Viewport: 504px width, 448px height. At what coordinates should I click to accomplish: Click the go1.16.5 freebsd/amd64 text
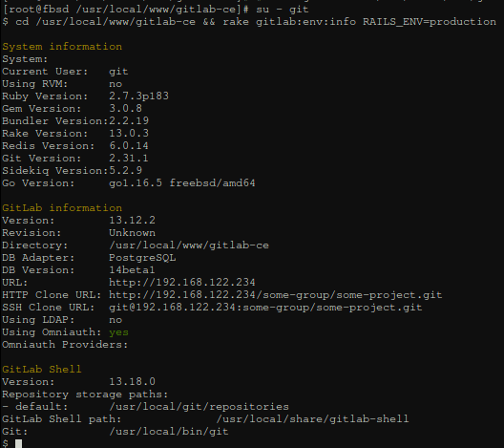(x=182, y=183)
